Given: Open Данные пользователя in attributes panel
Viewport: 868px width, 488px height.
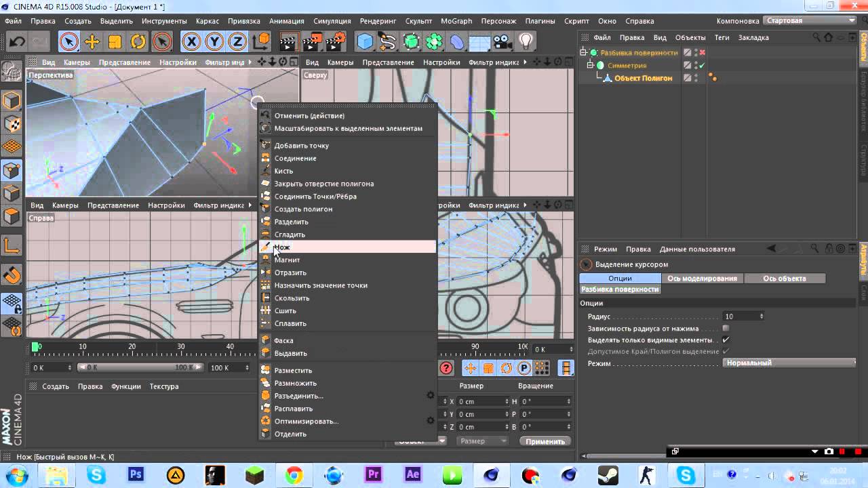Looking at the screenshot, I should pos(697,249).
